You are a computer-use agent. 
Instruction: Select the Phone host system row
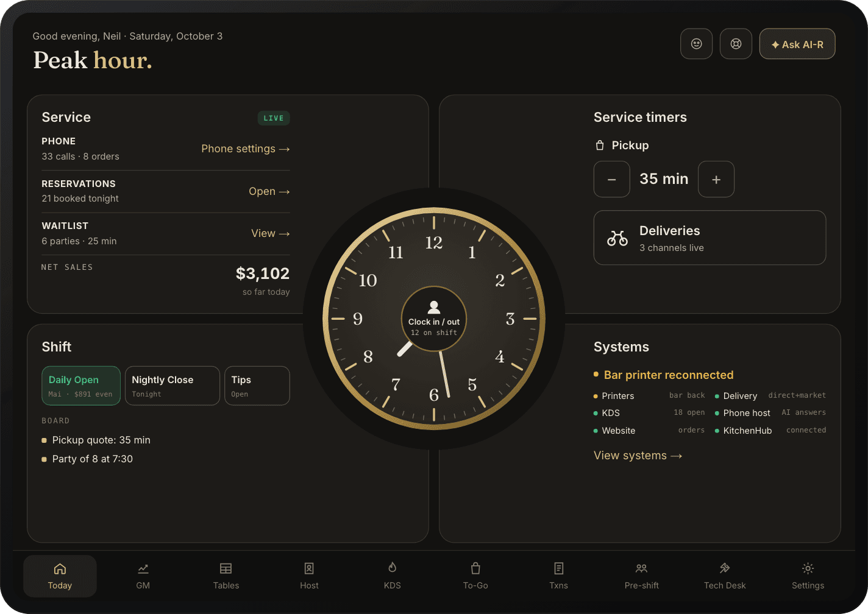tap(770, 413)
